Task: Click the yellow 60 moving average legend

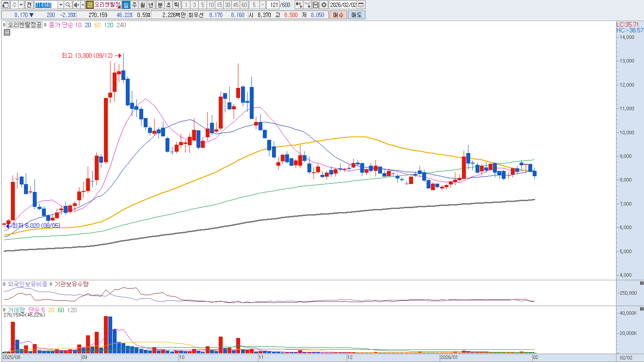Action: point(97,25)
